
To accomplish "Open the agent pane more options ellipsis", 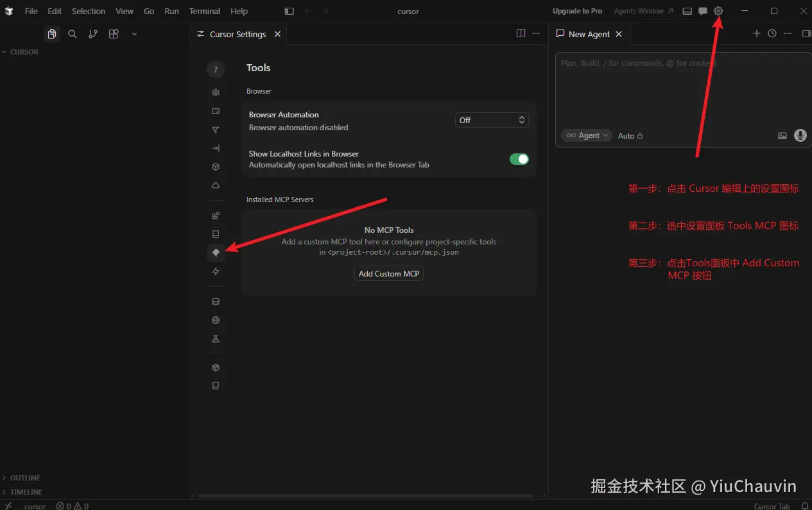I will [788, 33].
